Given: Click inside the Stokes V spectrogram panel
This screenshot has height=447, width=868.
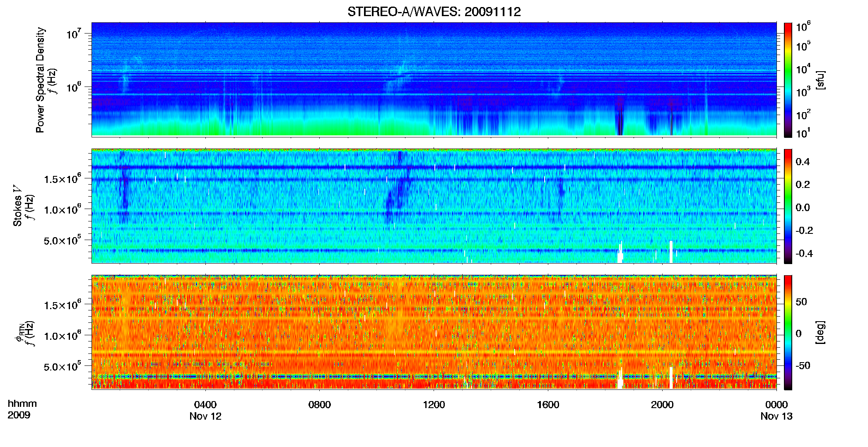Looking at the screenshot, I should 434,206.
